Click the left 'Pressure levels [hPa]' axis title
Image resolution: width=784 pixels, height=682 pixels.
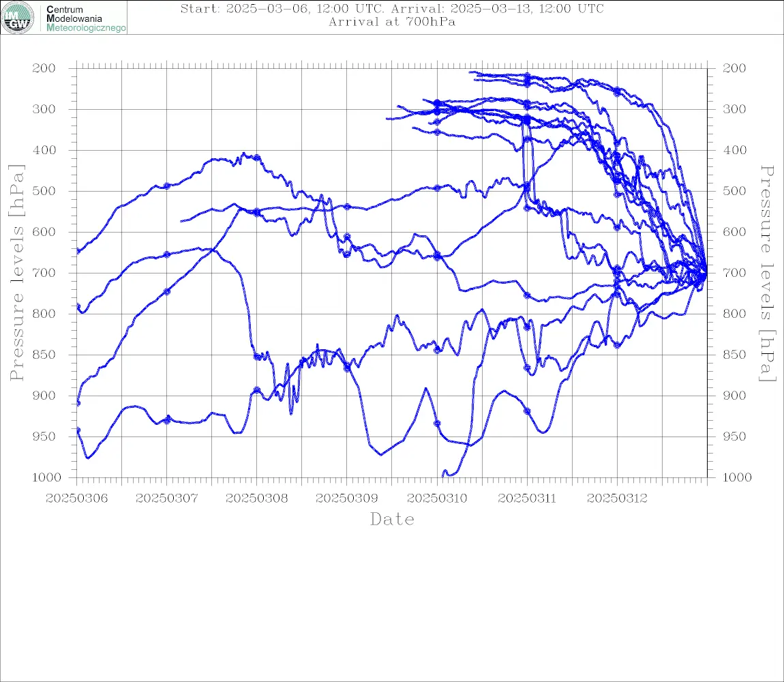[16, 273]
